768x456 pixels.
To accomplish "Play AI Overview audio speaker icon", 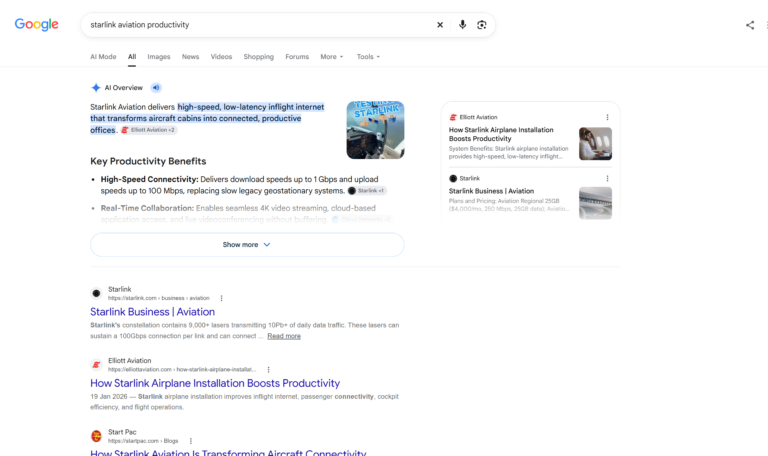I will pyautogui.click(x=156, y=88).
